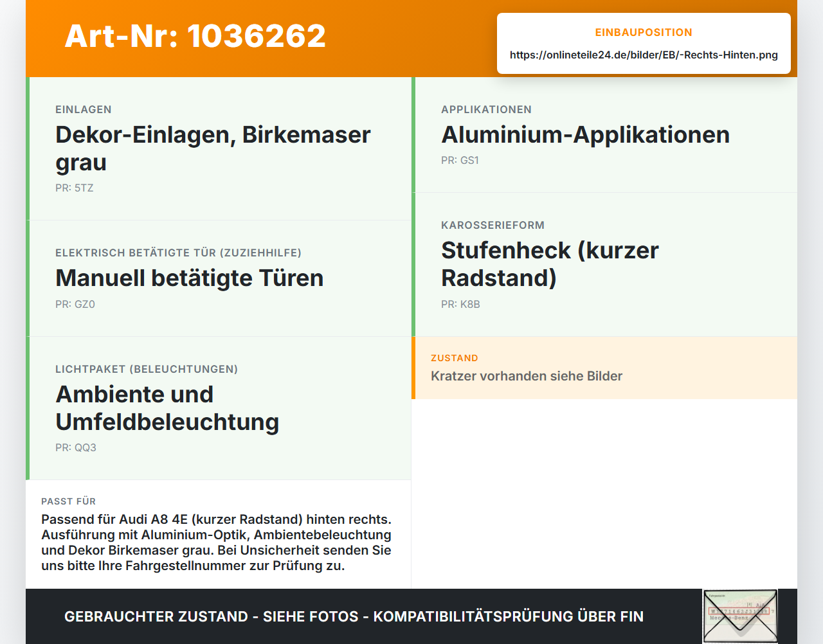Screen dimensions: 823x644
Task: Click the Einbauposition label
Action: pos(644,32)
